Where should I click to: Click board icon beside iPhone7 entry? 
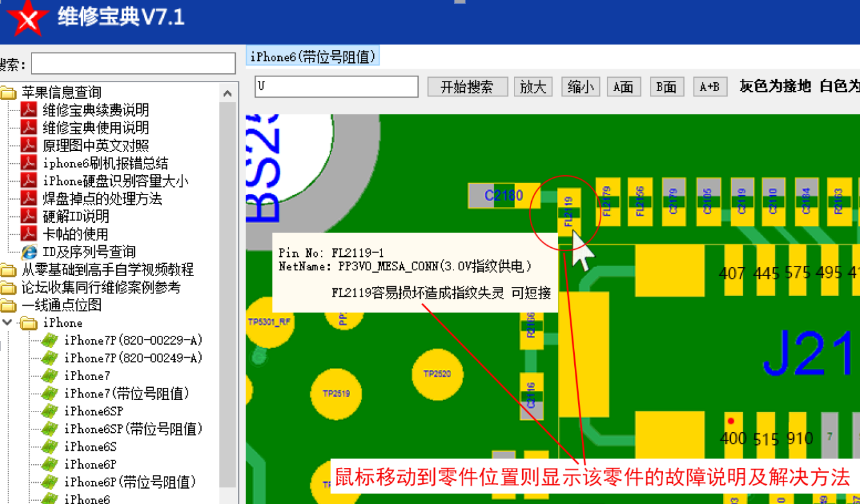click(50, 376)
